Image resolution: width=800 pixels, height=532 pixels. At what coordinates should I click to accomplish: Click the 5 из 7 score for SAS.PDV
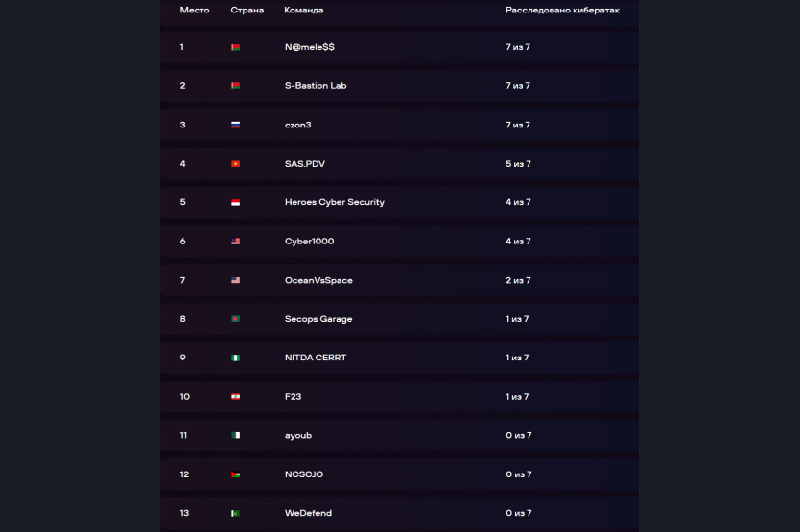point(518,164)
